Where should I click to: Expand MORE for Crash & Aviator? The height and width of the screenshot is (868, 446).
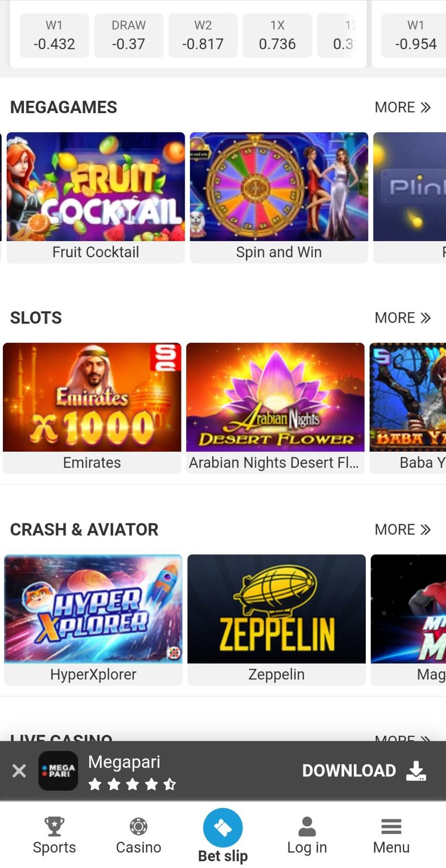click(x=403, y=529)
